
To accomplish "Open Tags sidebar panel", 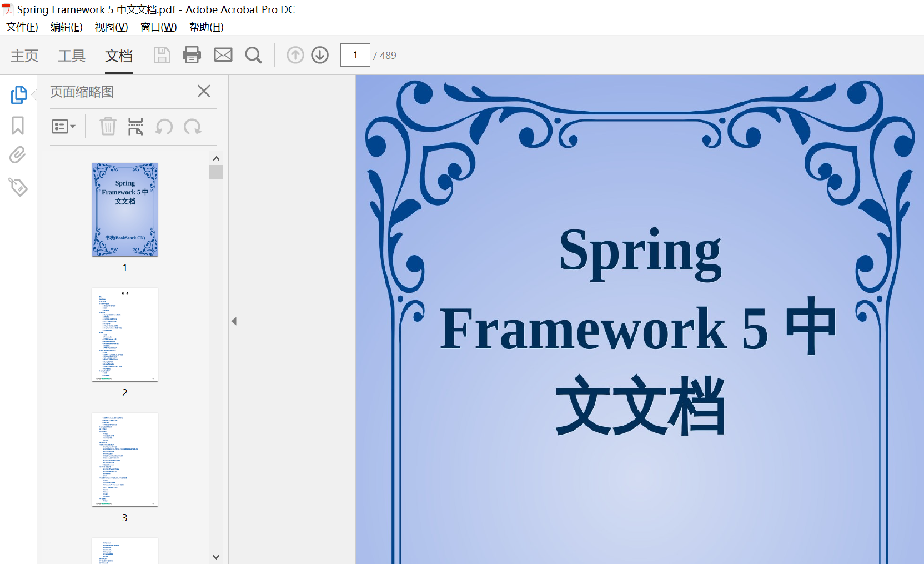I will tap(18, 187).
